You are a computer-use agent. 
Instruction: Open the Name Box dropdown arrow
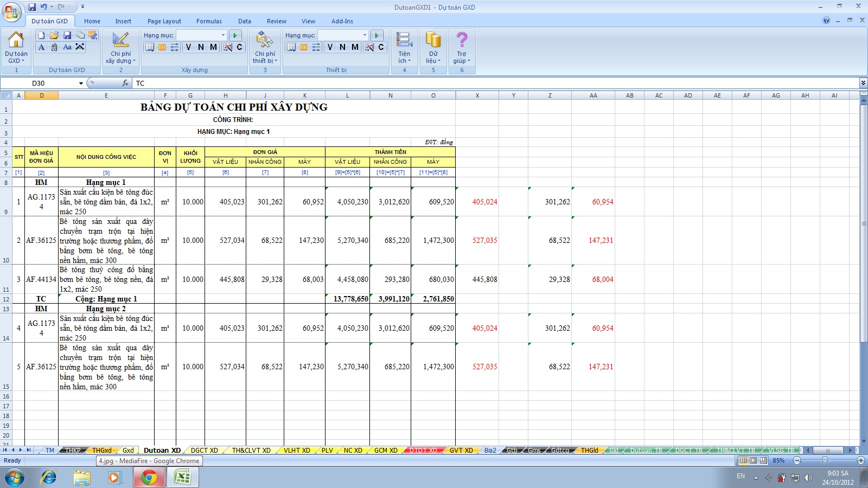point(81,83)
